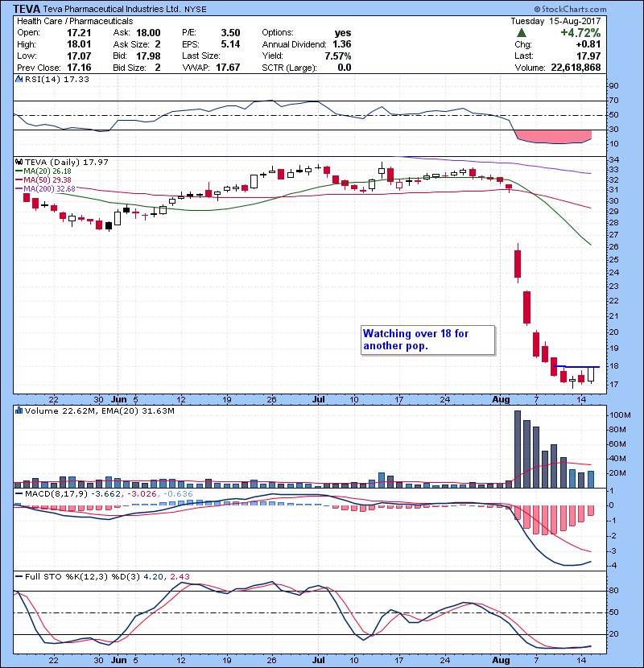644x668 pixels.
Task: Click the RSI(14) panel line icon
Action: coord(19,79)
